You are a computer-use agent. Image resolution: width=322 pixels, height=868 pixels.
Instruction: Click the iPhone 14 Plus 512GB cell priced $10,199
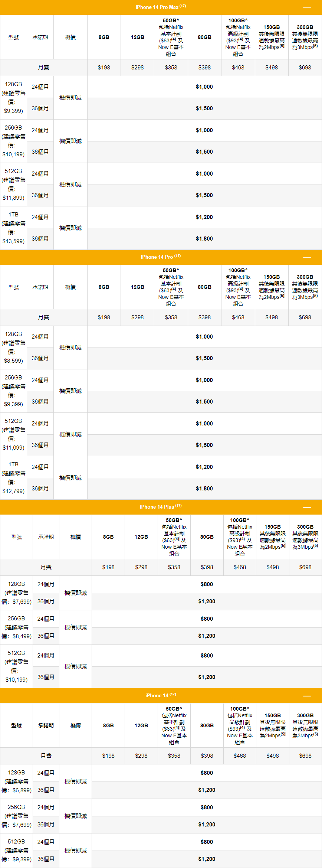click(16, 666)
